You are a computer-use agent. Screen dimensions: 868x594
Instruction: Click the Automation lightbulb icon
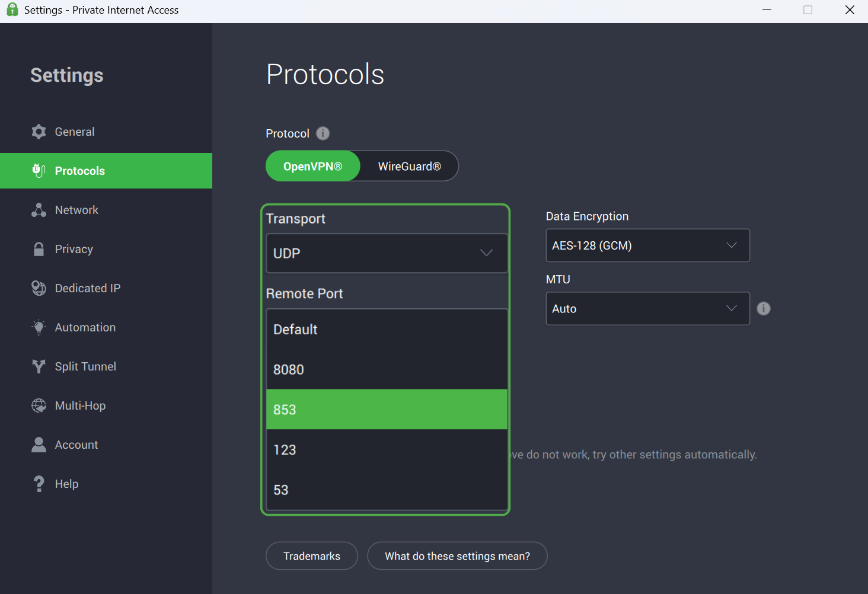39,327
